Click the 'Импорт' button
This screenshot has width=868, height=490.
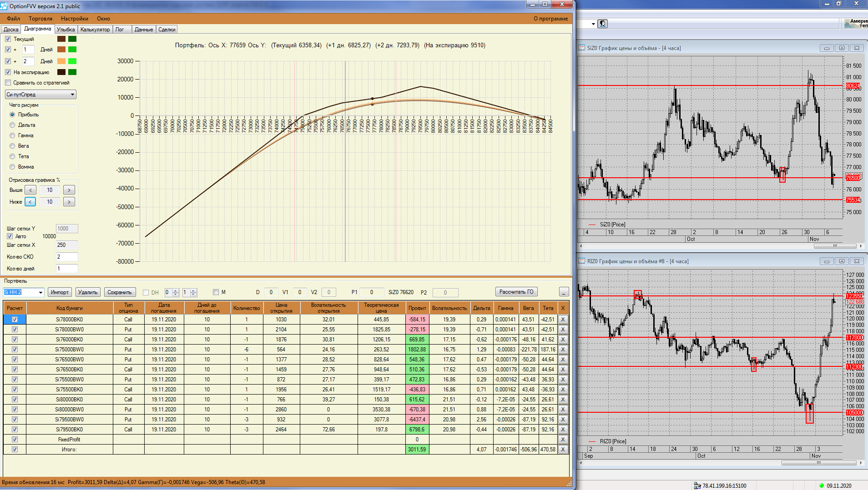point(60,292)
